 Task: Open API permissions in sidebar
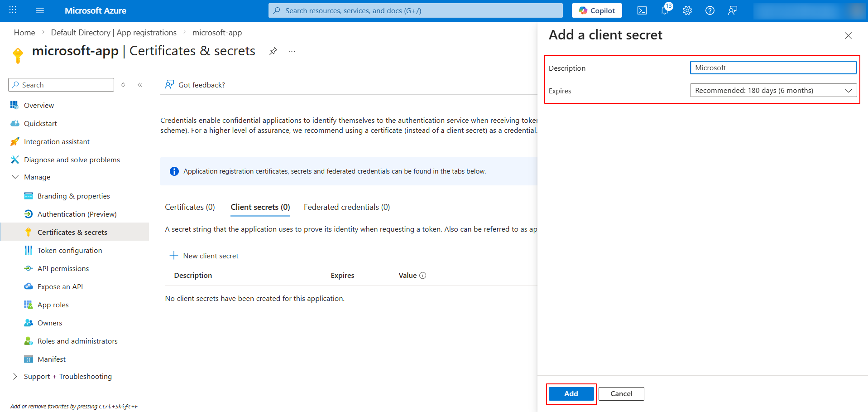(63, 268)
